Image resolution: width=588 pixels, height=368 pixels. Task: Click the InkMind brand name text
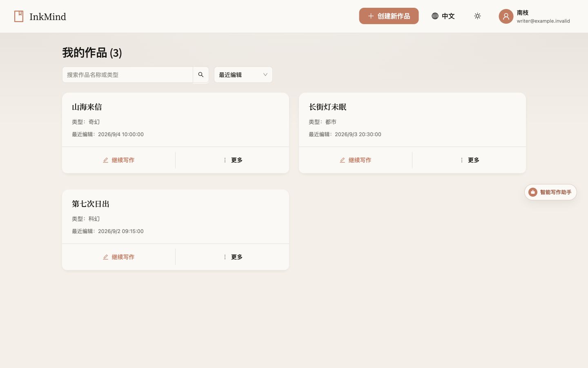pos(48,17)
